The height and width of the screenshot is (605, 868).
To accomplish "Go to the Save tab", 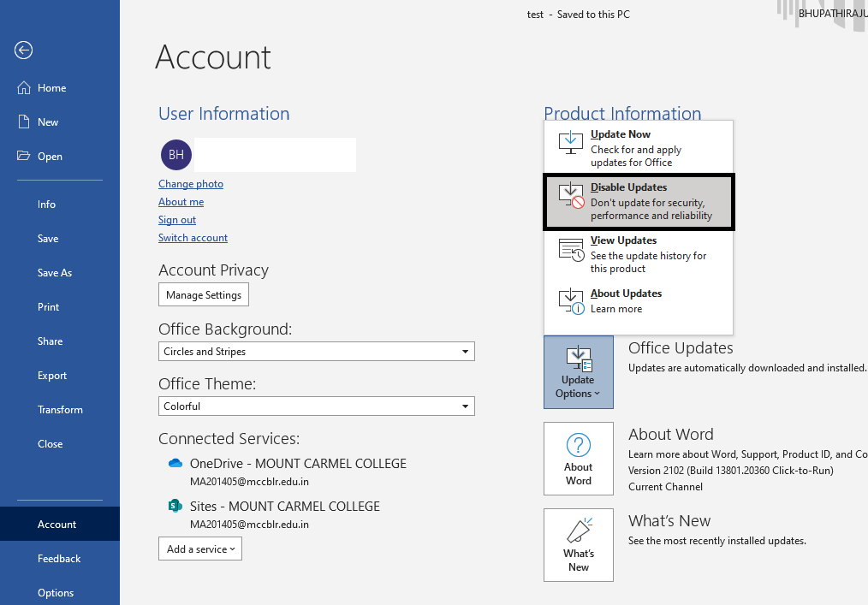I will pyautogui.click(x=60, y=239).
